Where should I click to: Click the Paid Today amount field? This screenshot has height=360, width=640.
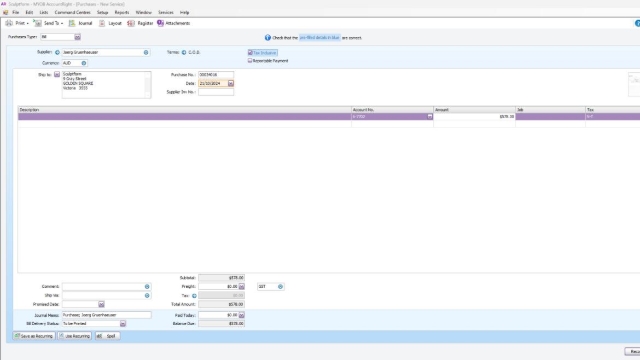(218, 315)
